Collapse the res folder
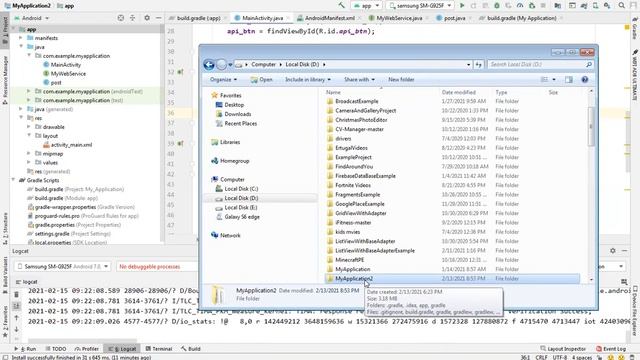This screenshot has height=360, width=640. click(21, 118)
